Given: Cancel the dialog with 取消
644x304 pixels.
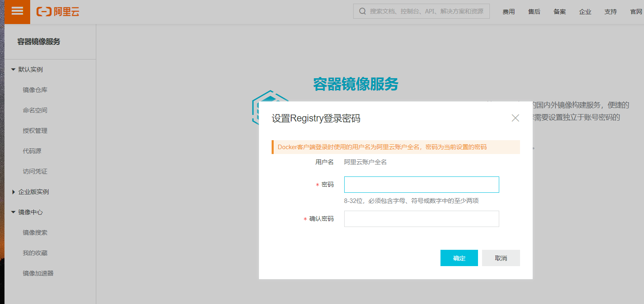Looking at the screenshot, I should pos(501,258).
